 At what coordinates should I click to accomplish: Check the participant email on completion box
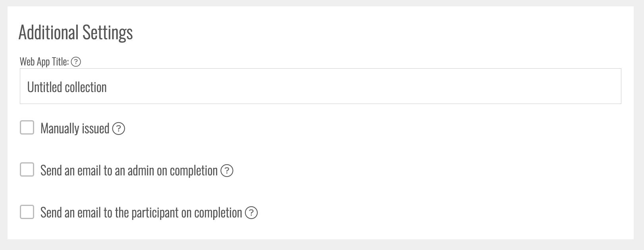pyautogui.click(x=27, y=212)
